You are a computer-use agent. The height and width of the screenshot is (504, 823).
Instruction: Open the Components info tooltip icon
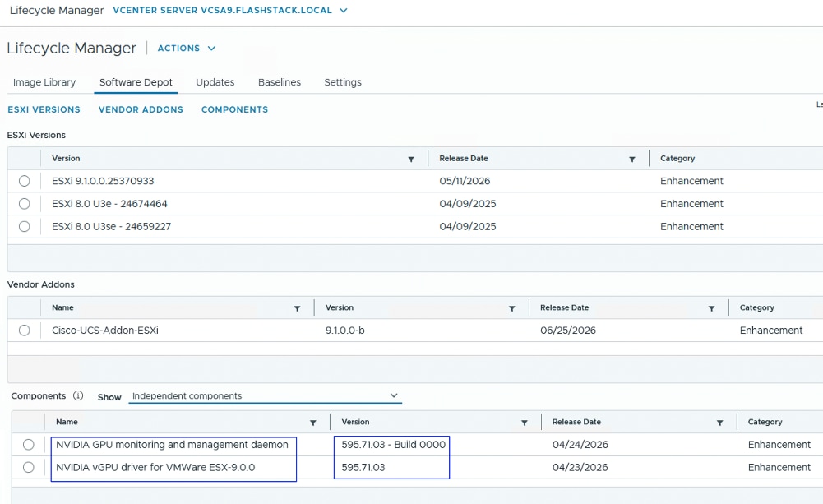coord(78,395)
